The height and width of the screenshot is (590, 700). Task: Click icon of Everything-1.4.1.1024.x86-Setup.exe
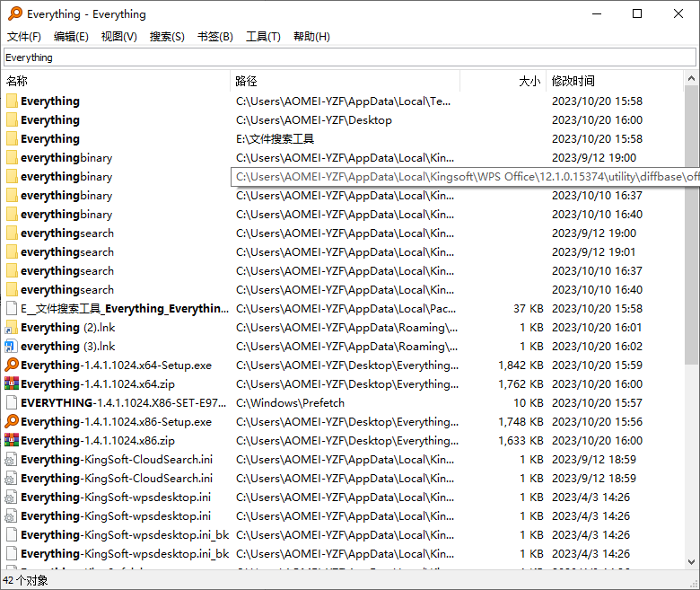point(12,421)
